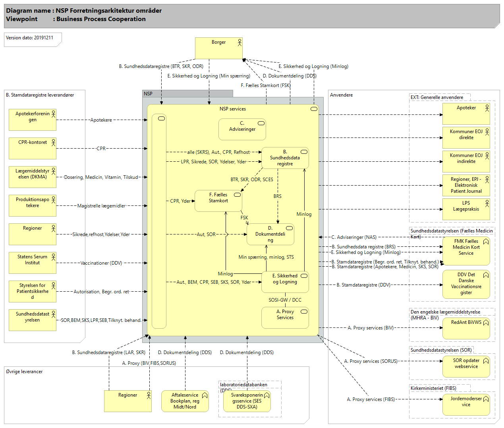Viewport: 504px width, 428px height.
Task: Click the service icon on the Jordemoderservice box
Action: (x=486, y=399)
